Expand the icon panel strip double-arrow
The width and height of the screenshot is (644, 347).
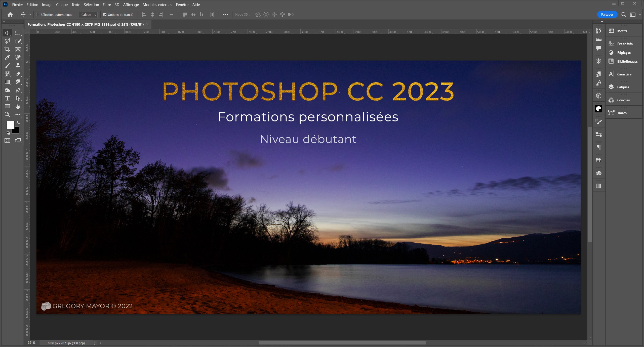pos(602,22)
